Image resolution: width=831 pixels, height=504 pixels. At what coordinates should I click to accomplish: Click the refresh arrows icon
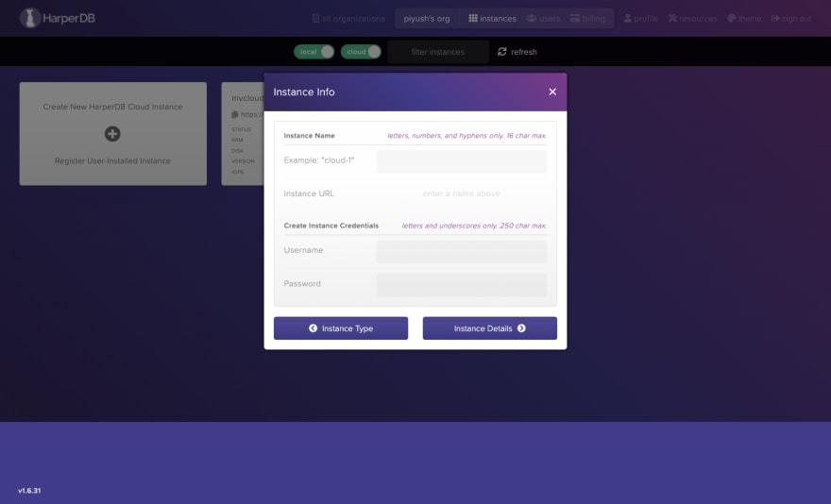tap(501, 51)
